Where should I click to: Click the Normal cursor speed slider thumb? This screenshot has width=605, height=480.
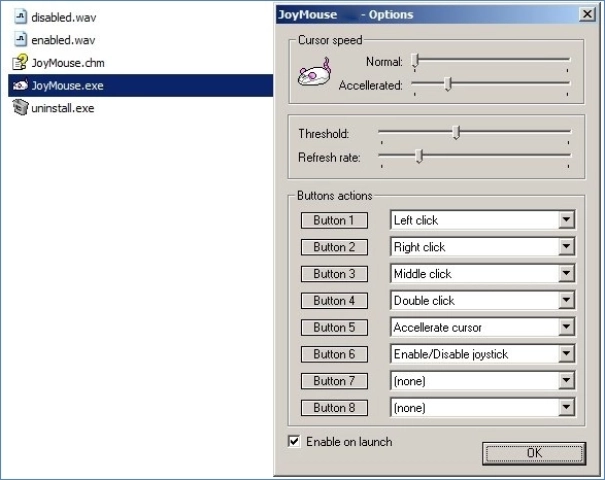click(415, 61)
